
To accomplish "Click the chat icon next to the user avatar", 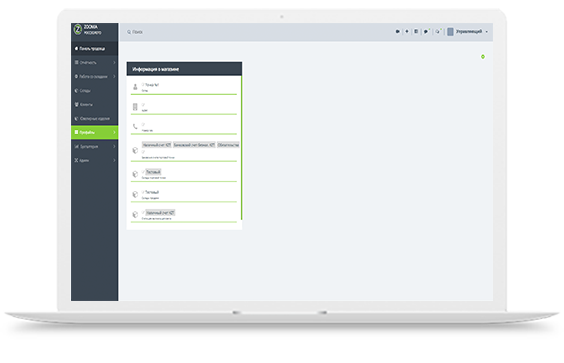I will click(x=438, y=32).
